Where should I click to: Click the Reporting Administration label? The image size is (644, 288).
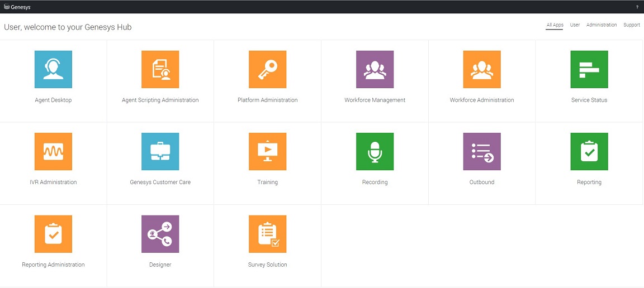(54, 265)
